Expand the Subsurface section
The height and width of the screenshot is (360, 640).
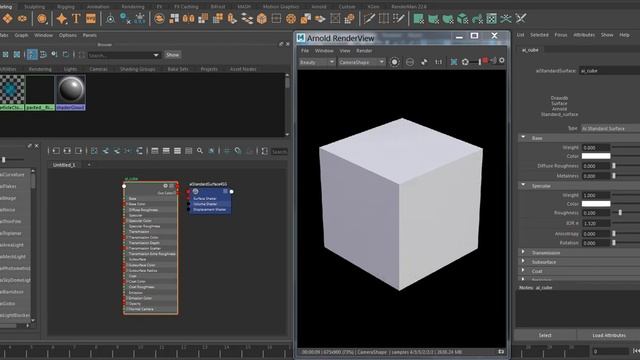(523, 261)
